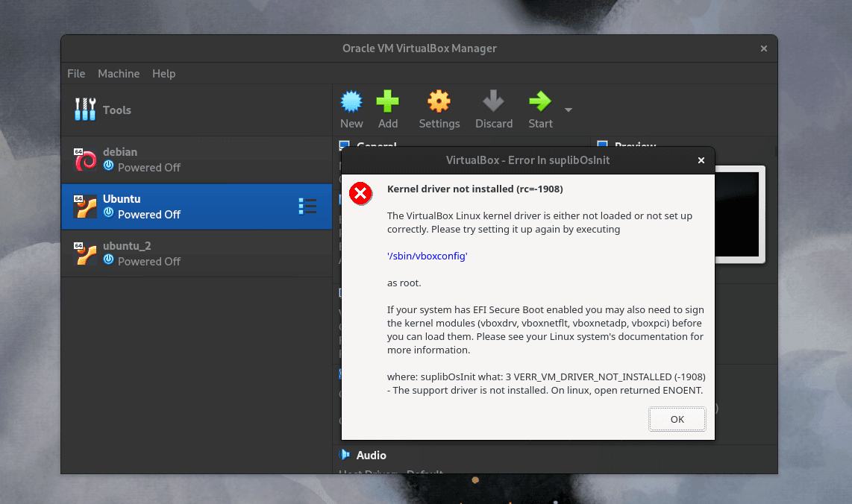Click the '/sbin/vboxconfig' link
The image size is (852, 504).
(x=427, y=256)
